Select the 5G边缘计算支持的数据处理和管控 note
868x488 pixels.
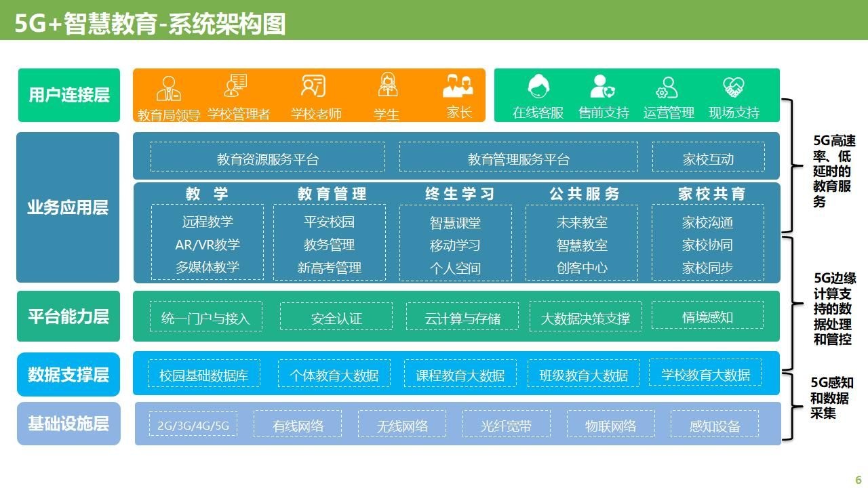tap(835, 308)
